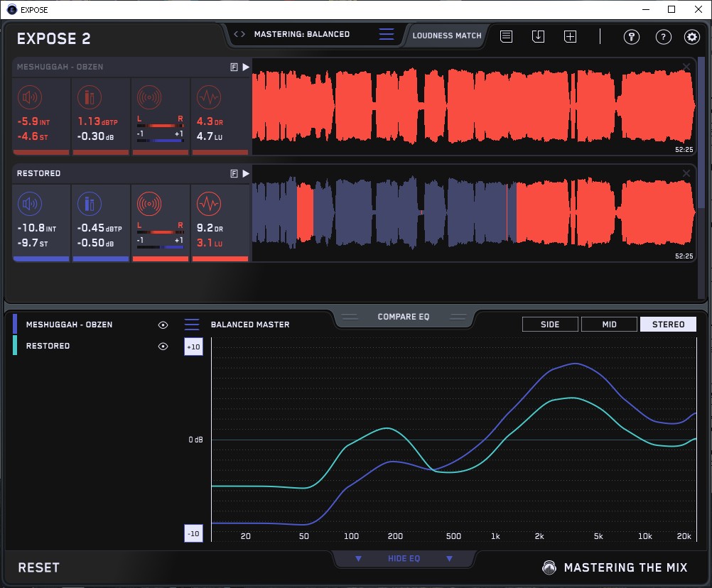The height and width of the screenshot is (588, 712).
Task: Click the -5.9 INT loudness value
Action: pos(33,121)
